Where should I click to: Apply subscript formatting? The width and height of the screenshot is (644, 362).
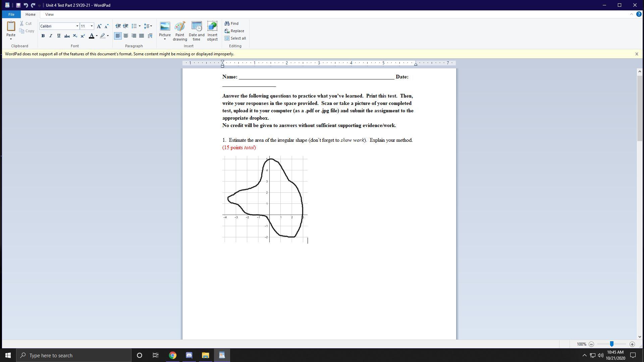click(x=75, y=36)
